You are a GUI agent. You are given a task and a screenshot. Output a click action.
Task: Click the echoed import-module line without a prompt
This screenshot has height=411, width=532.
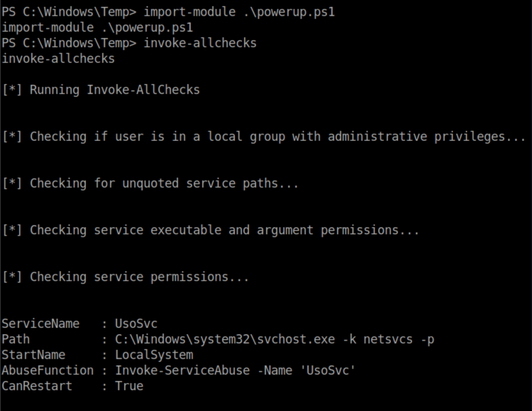(x=97, y=28)
